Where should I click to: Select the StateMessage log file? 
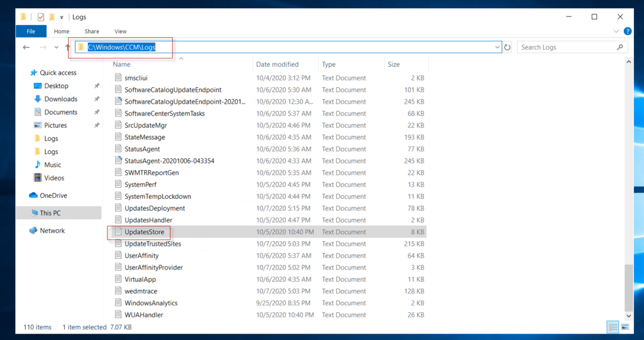pos(145,137)
